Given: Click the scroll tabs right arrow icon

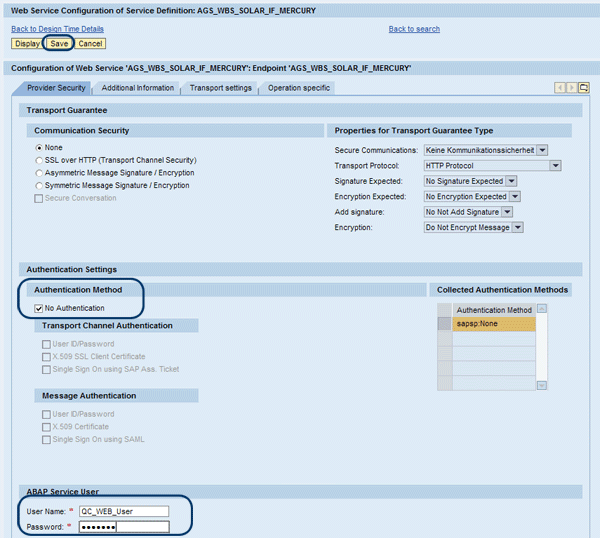Looking at the screenshot, I should [571, 88].
